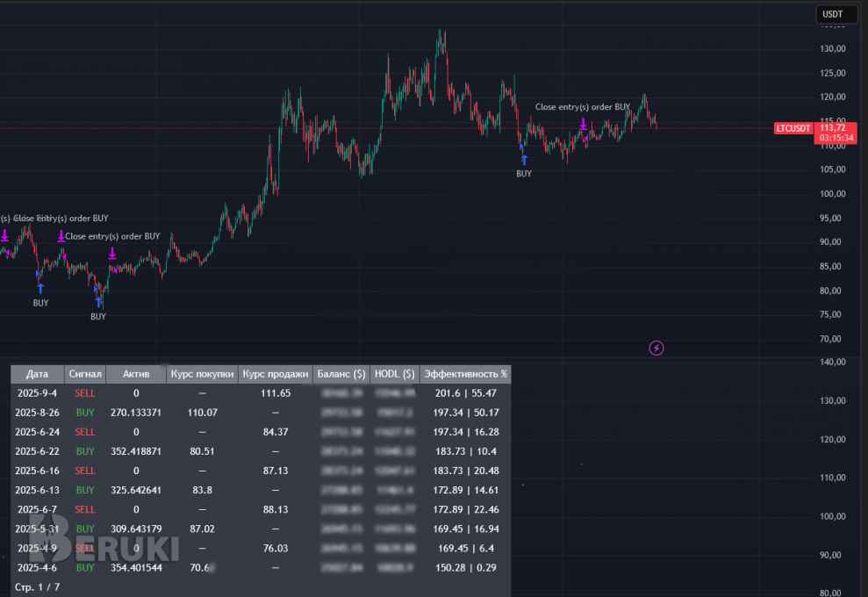Click the purple close-entry arrow at far left edge
868x597 pixels.
[x=4, y=235]
